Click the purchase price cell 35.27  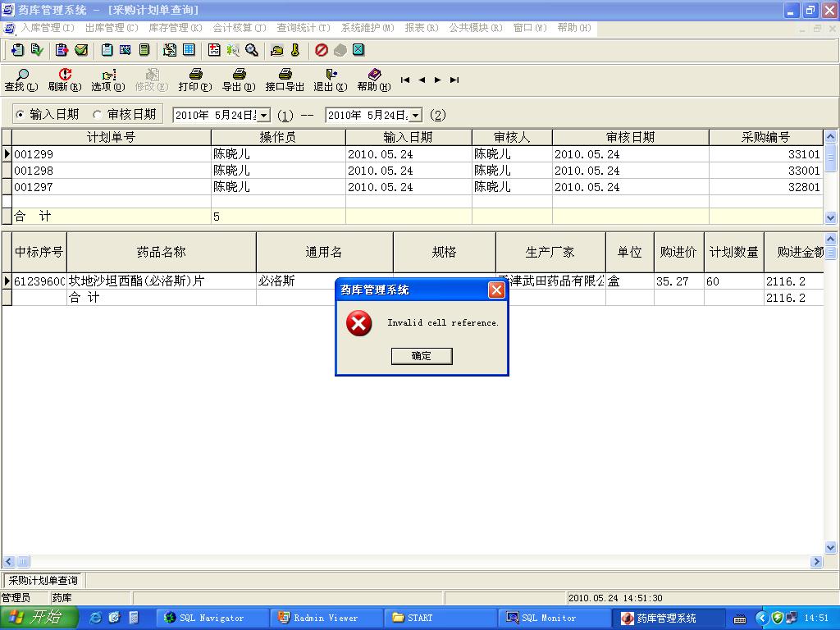[678, 281]
